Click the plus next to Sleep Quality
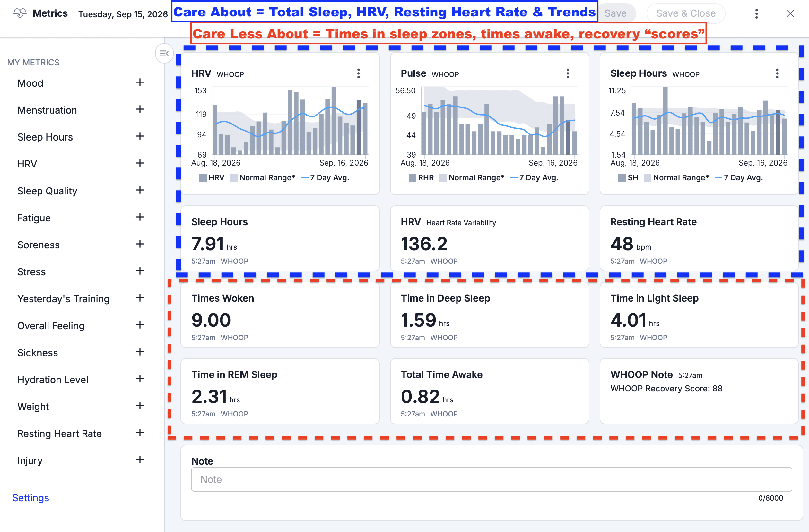 (140, 190)
